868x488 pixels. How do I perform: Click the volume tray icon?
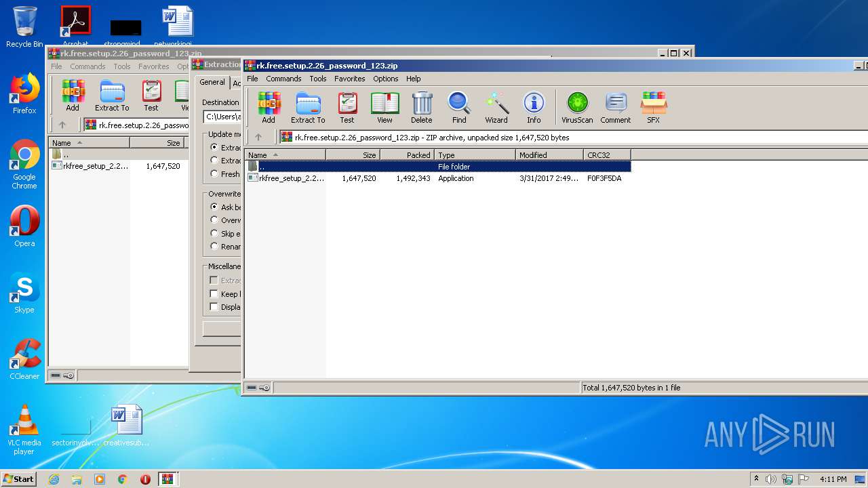point(771,479)
